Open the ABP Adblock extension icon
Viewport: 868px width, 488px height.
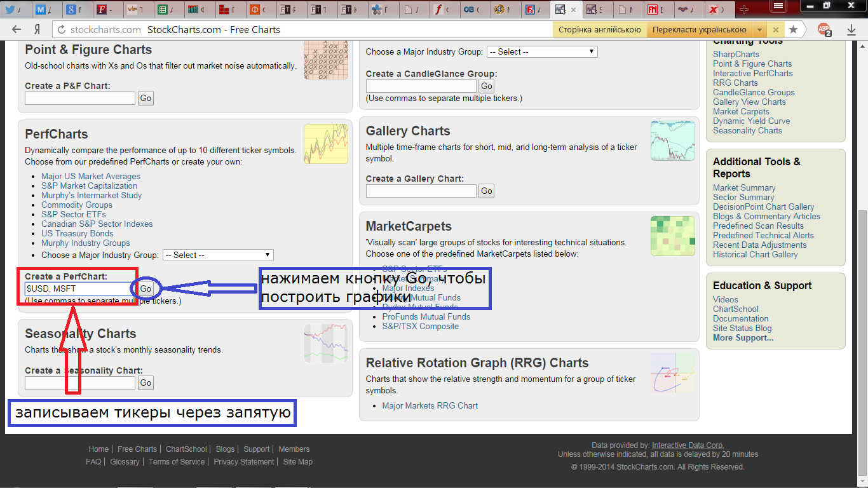point(824,29)
